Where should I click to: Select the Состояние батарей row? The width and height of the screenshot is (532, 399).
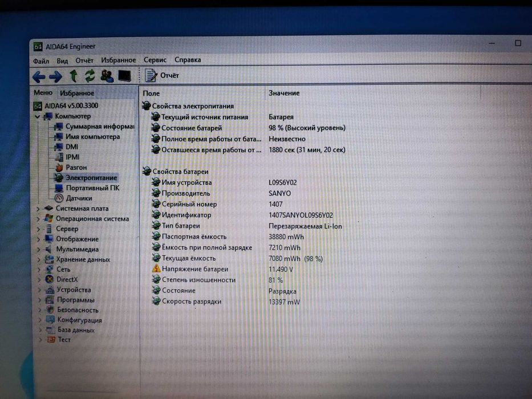pos(249,128)
